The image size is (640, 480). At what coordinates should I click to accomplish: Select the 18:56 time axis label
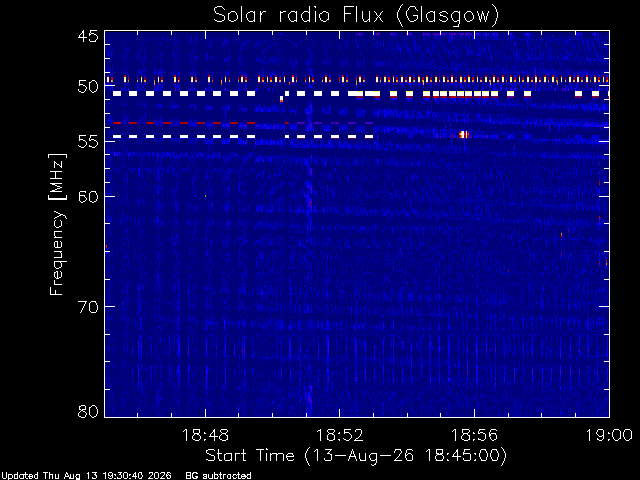point(474,435)
